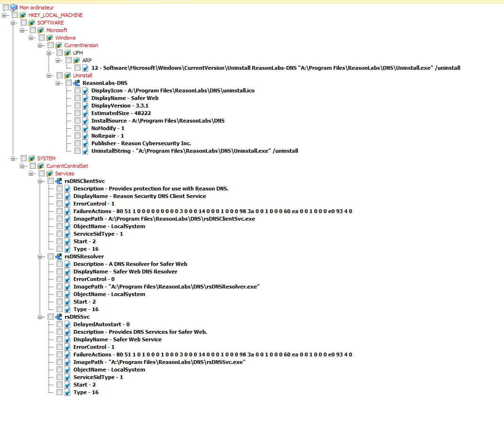This screenshot has width=504, height=437.
Task: Select the Windows tree label
Action: coord(65,38)
